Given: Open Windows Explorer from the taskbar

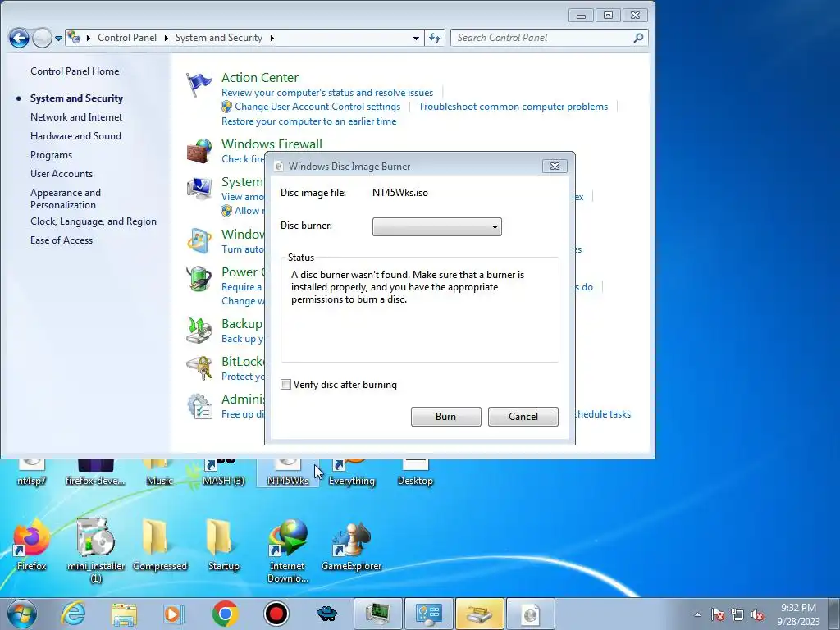Looking at the screenshot, I should tap(124, 614).
